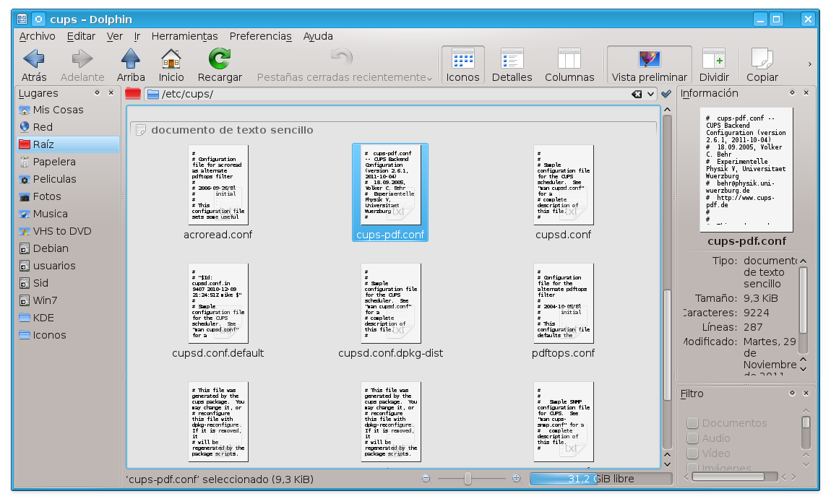Navigate home with the Inicio button
The width and height of the screenshot is (831, 504).
click(171, 64)
